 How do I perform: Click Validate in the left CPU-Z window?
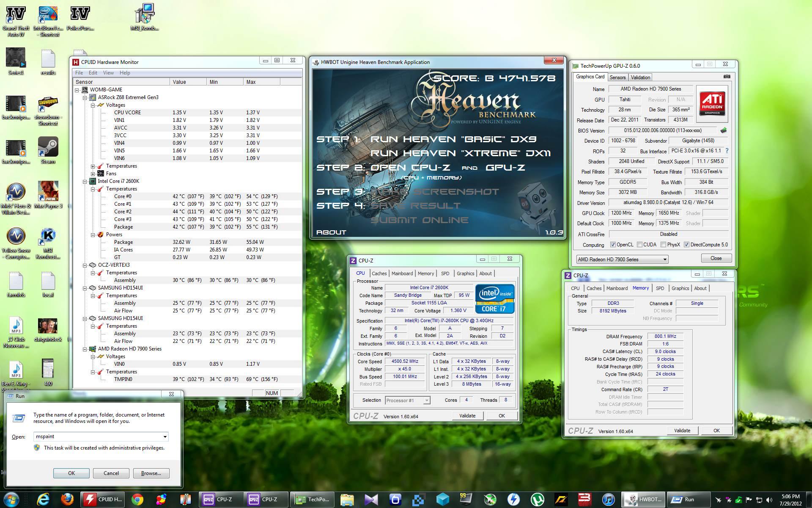point(467,416)
